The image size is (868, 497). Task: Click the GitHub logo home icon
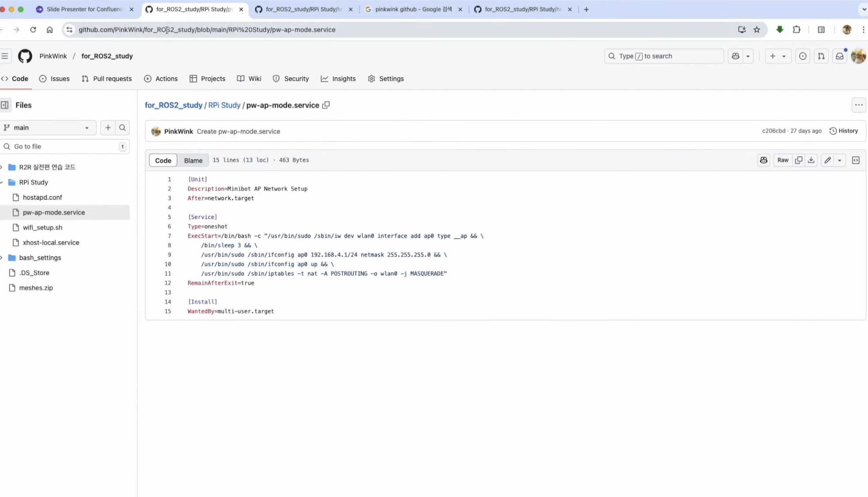(25, 56)
